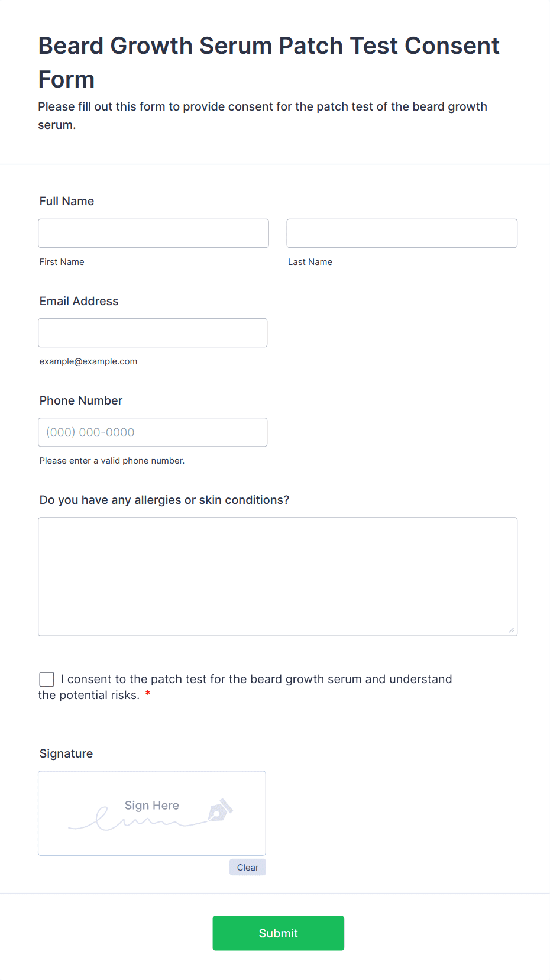Click the red required asterisk
The image size is (550, 980).
click(148, 694)
